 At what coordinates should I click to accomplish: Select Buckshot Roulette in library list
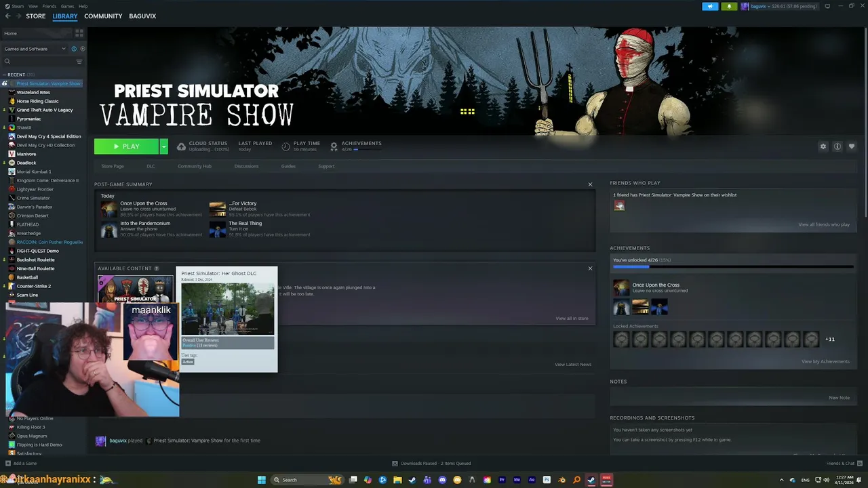click(35, 260)
